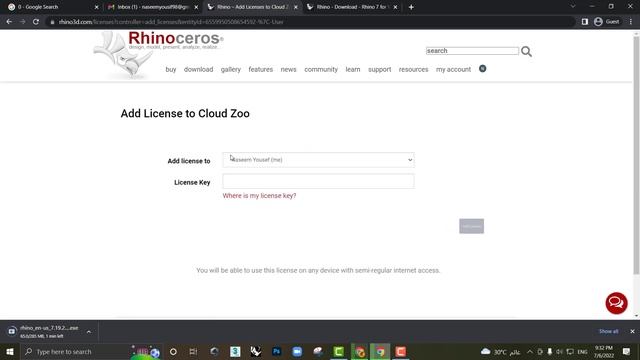
Task: Open Camtasia green icon in taskbar
Action: point(339,351)
